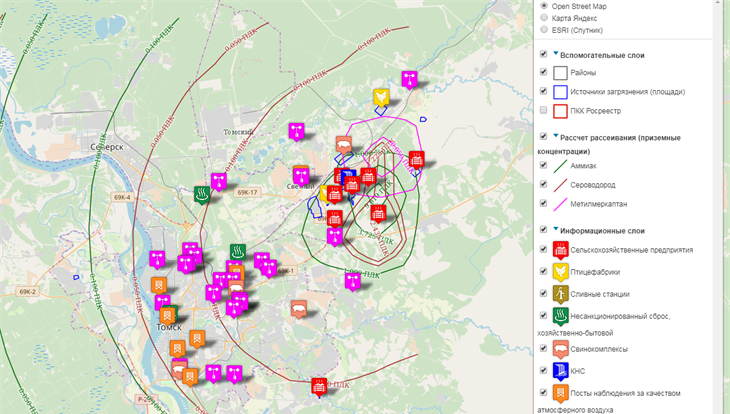Click the Северск city label
The width and height of the screenshot is (730, 414).
click(x=107, y=147)
